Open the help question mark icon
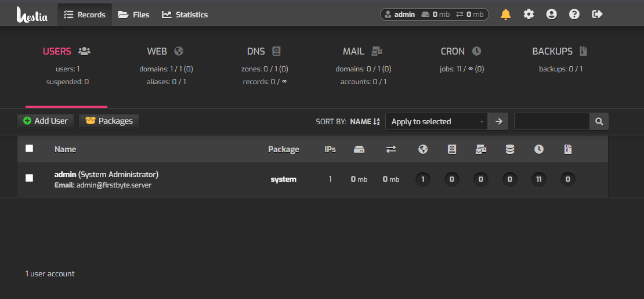 (574, 15)
